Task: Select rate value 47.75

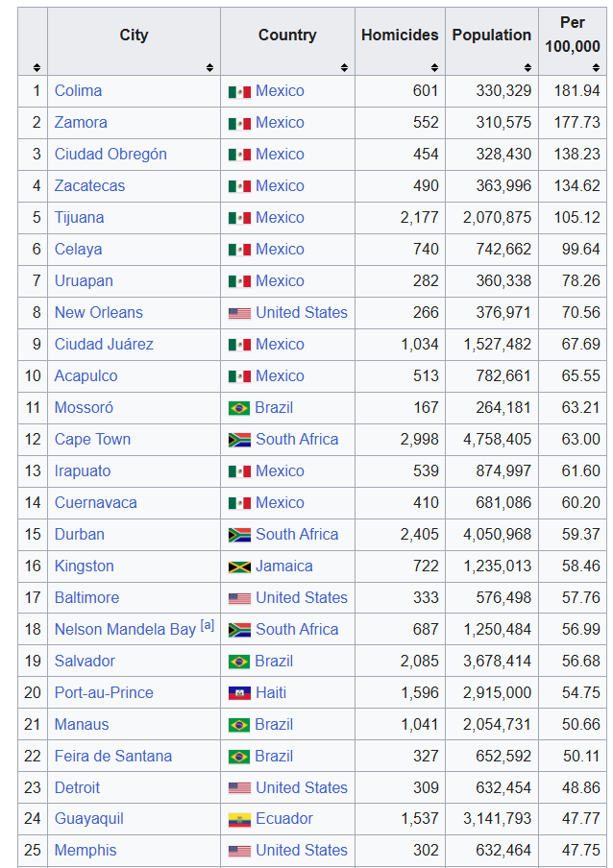Action: [x=581, y=851]
